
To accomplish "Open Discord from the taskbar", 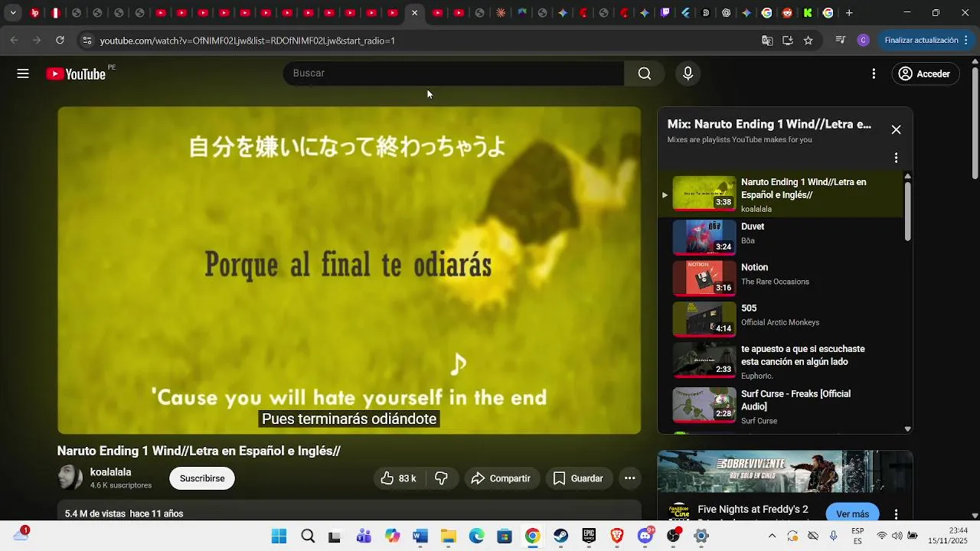I will (x=645, y=536).
